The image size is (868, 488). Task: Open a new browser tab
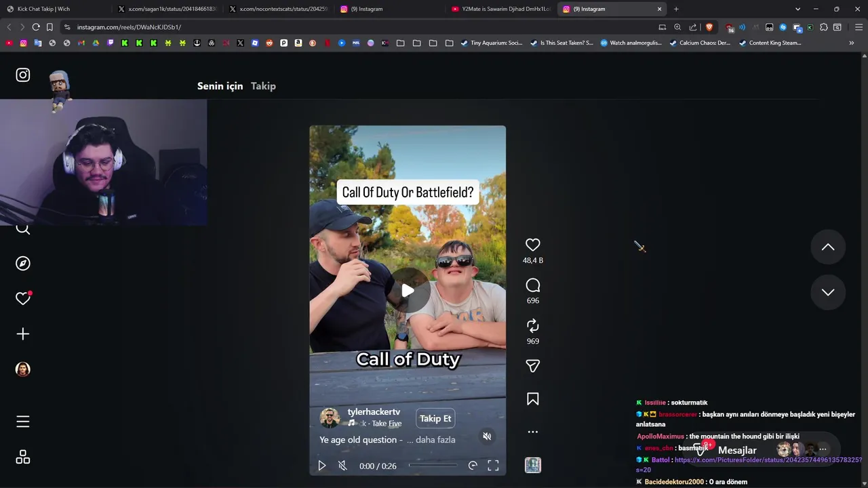[676, 9]
